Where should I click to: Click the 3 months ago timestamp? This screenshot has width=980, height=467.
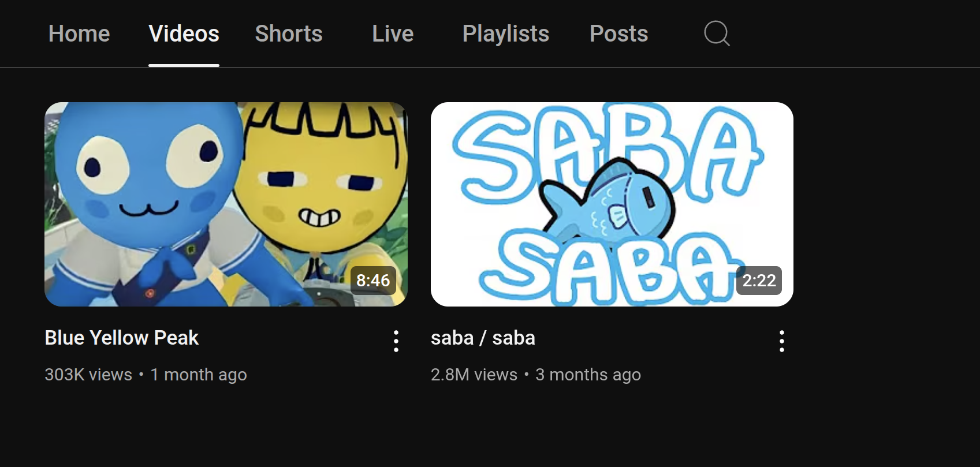(588, 375)
